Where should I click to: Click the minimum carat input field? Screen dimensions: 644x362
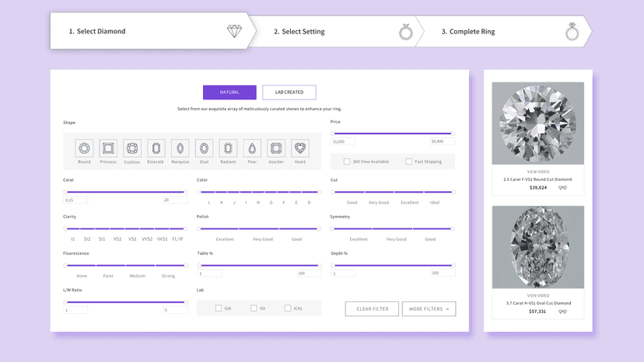pos(75,200)
